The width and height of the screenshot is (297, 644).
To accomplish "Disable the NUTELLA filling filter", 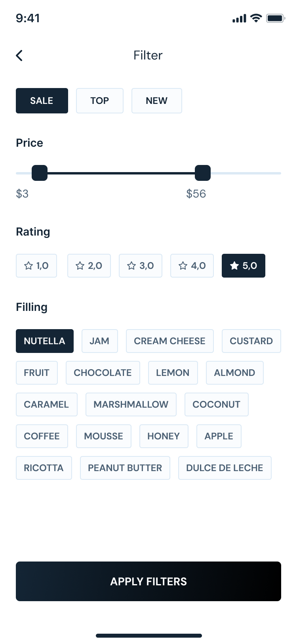I will pos(45,341).
